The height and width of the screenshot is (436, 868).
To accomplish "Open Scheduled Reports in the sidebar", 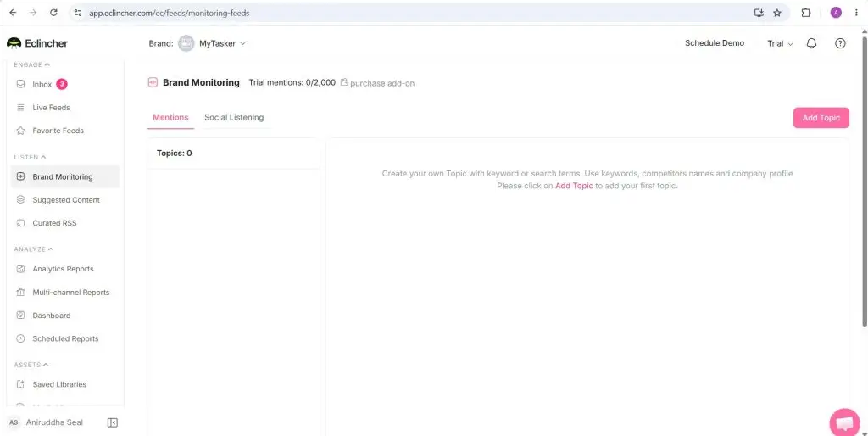I will click(x=65, y=338).
